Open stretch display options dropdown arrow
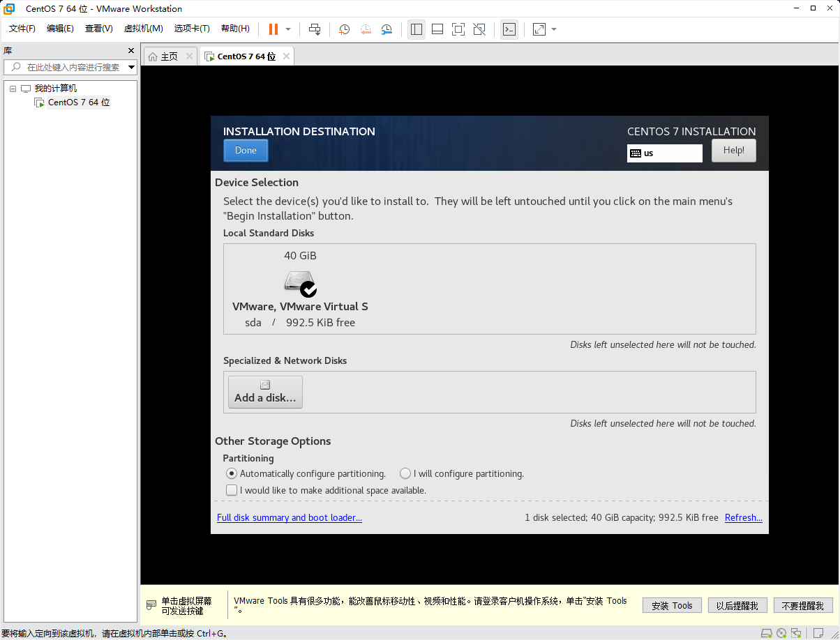 pyautogui.click(x=554, y=29)
